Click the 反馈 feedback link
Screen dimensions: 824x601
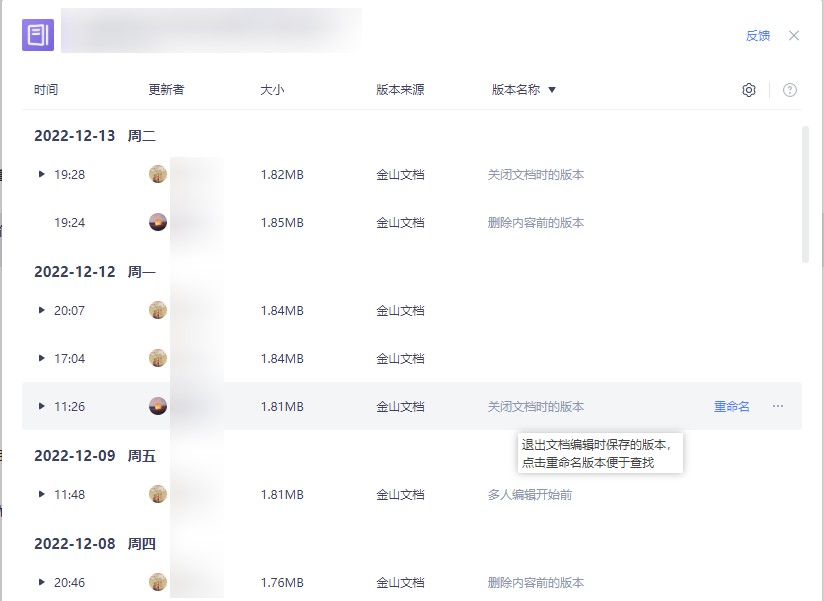[757, 36]
